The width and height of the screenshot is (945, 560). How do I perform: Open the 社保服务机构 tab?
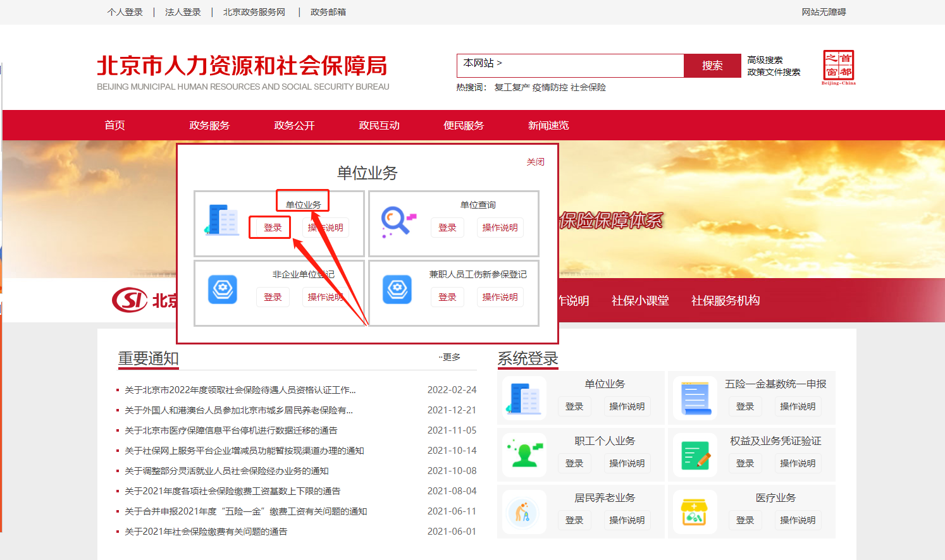(x=726, y=301)
